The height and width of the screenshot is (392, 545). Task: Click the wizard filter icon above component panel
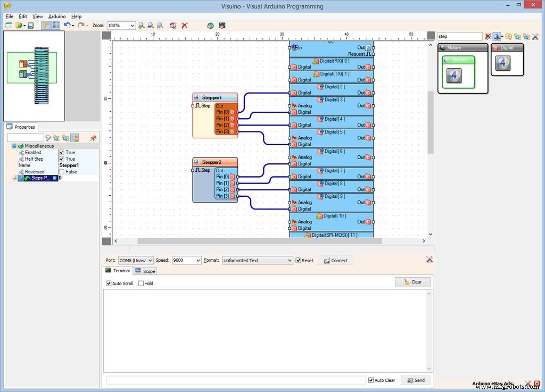[x=497, y=36]
